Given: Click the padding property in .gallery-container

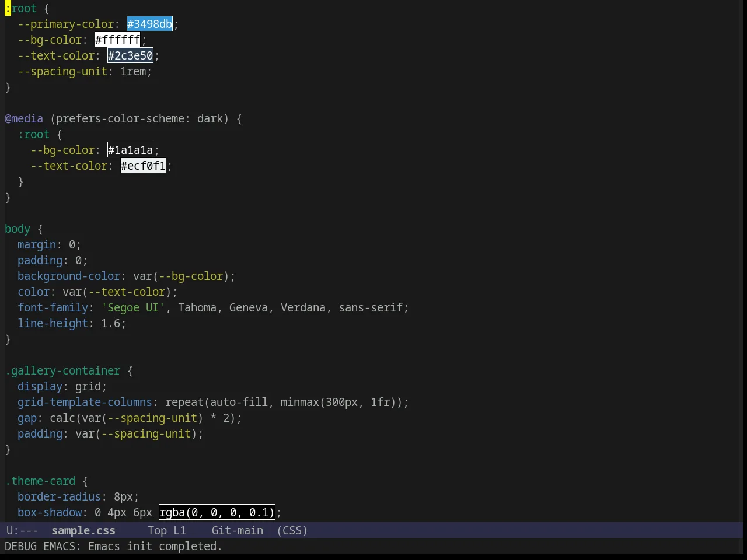Looking at the screenshot, I should coord(40,433).
